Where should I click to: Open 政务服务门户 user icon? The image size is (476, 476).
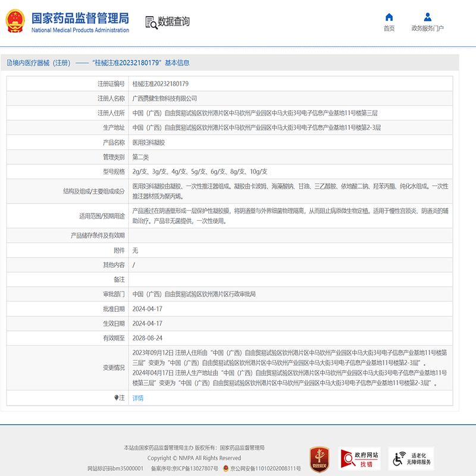pyautogui.click(x=427, y=17)
